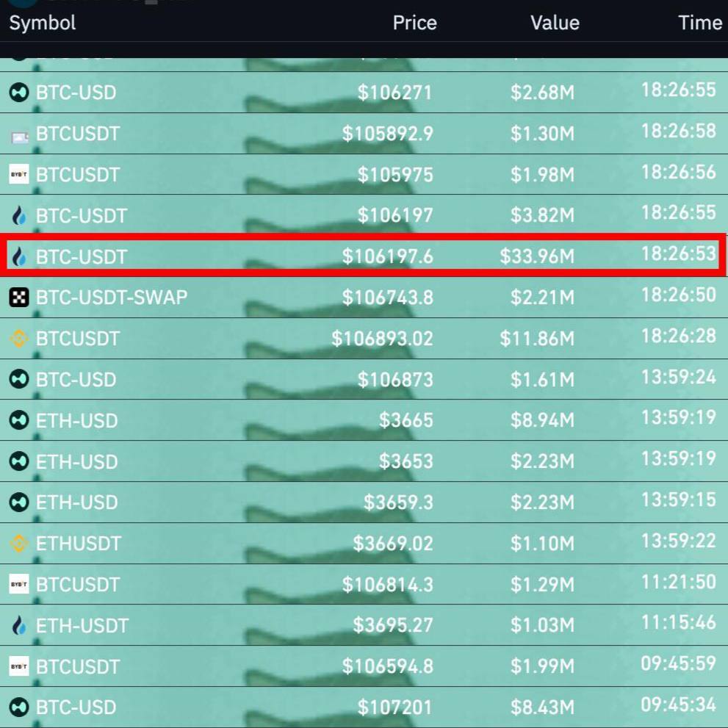Click value $8.94M
This screenshot has height=728, width=728.
pos(542,420)
